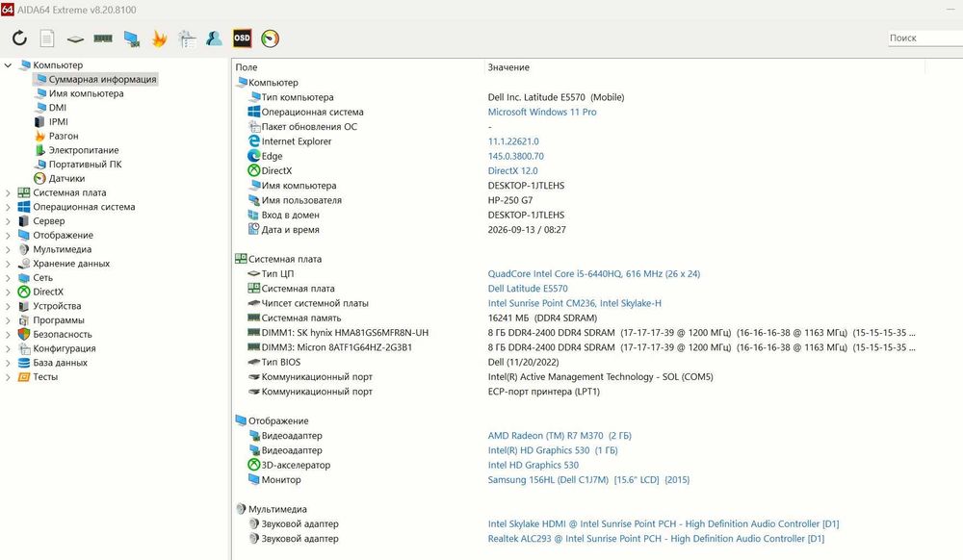Open the Internet Explorer version 11.1.22621.0 link
The image size is (963, 560).
click(513, 141)
